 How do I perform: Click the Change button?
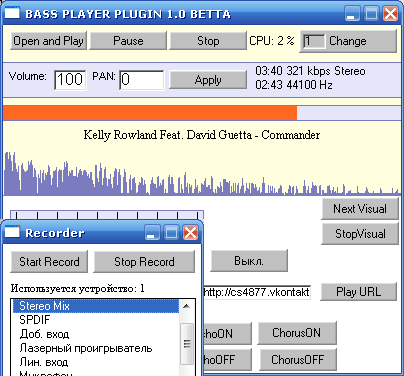pos(348,41)
